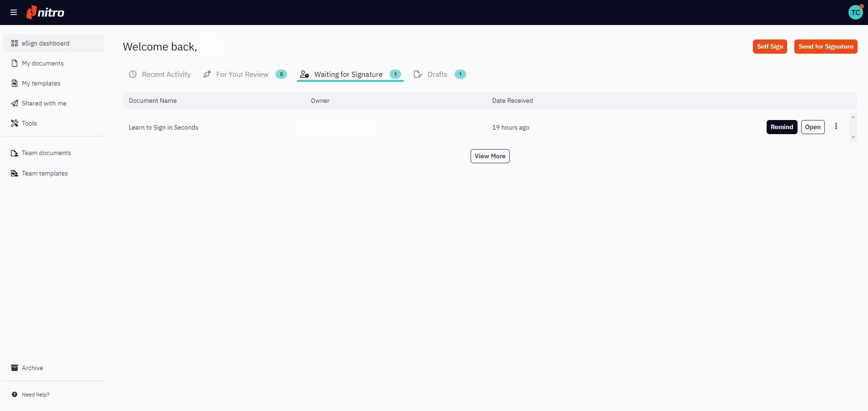
Task: Open the Nitro home logo
Action: click(45, 12)
